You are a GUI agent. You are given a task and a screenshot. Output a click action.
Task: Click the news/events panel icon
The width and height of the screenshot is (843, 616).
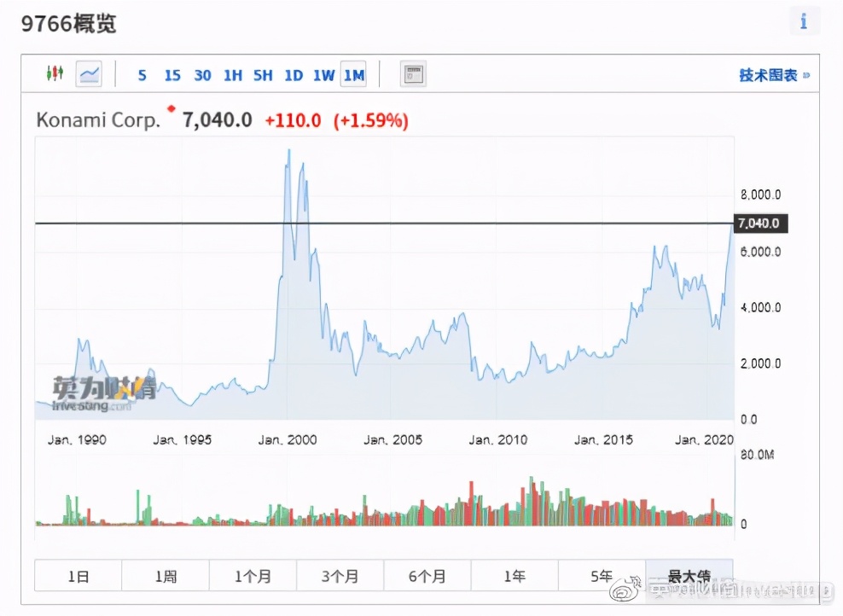point(413,74)
